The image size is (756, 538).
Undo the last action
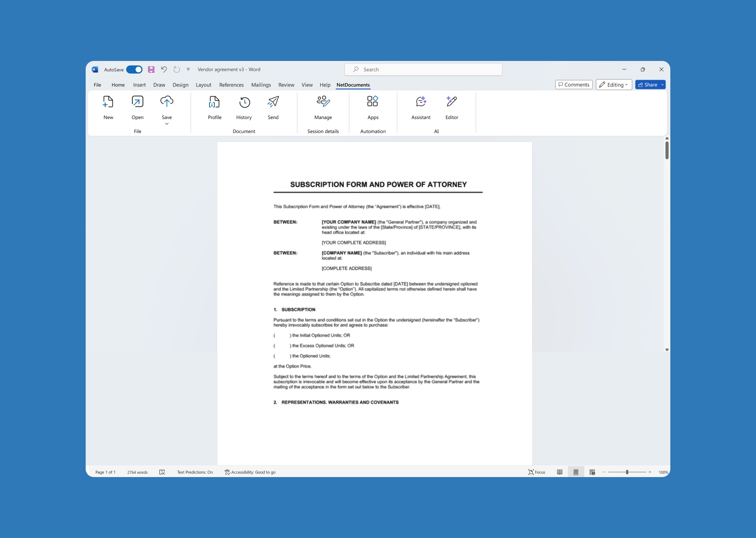point(164,69)
